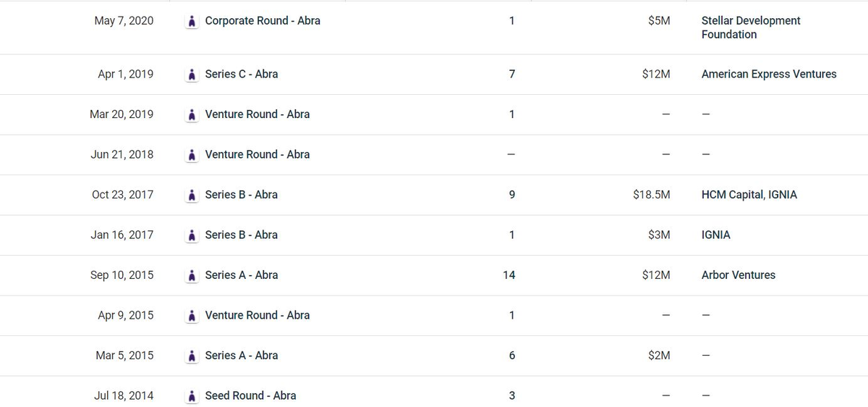Click the Abra icon in Oct 23, 2017 row
This screenshot has height=407, width=868.
192,195
